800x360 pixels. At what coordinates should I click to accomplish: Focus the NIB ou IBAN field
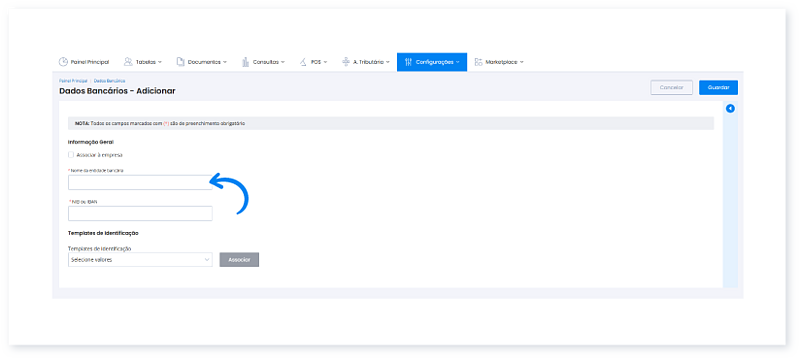(140, 213)
